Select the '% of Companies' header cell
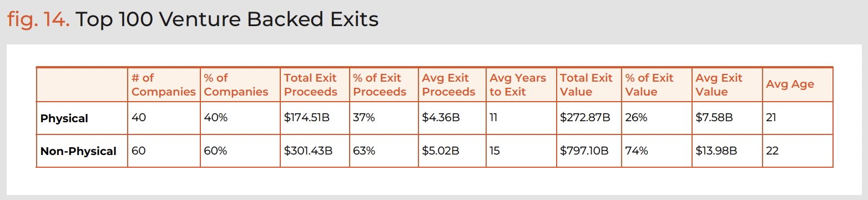 pos(240,85)
